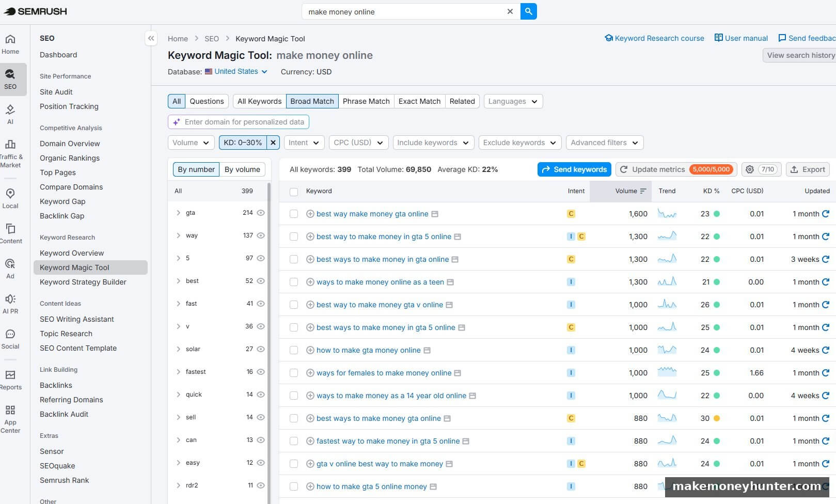Screen dimensions: 836x504
Task: Change the United States database dropdown
Action: pos(236,71)
